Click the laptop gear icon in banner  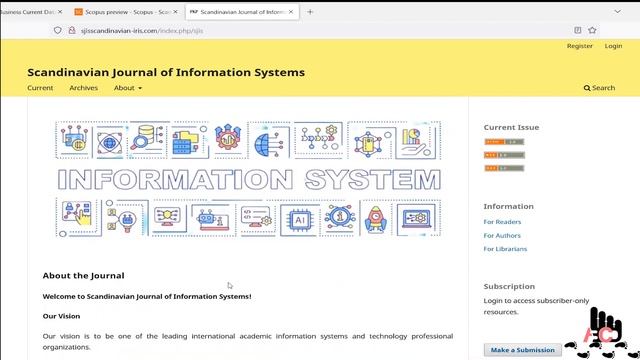[416, 219]
